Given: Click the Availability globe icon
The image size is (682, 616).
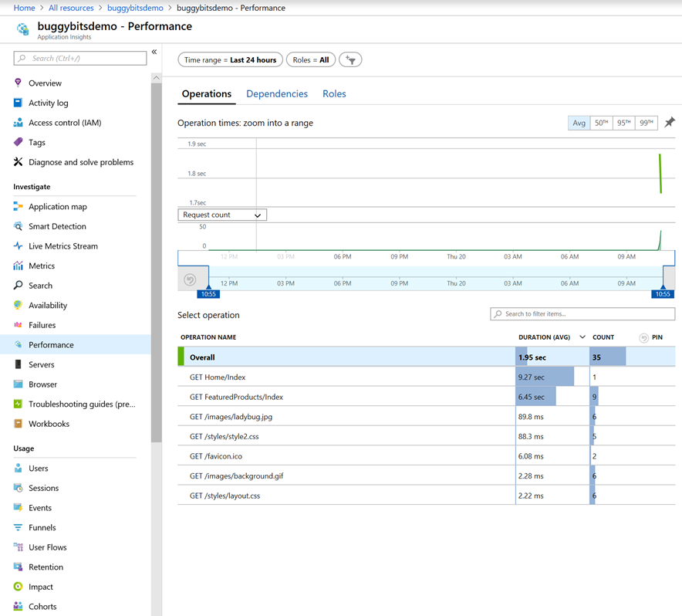Looking at the screenshot, I should pyautogui.click(x=18, y=305).
